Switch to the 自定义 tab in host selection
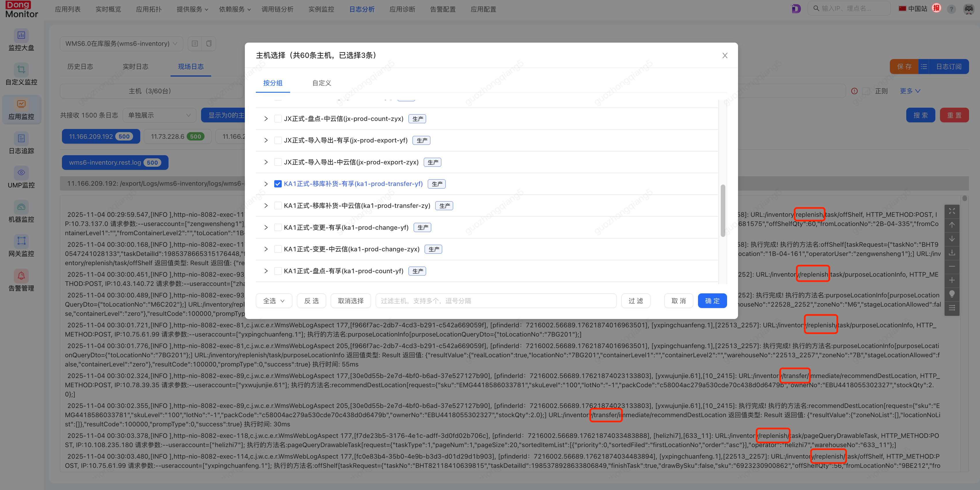This screenshot has height=490, width=980. [x=321, y=83]
